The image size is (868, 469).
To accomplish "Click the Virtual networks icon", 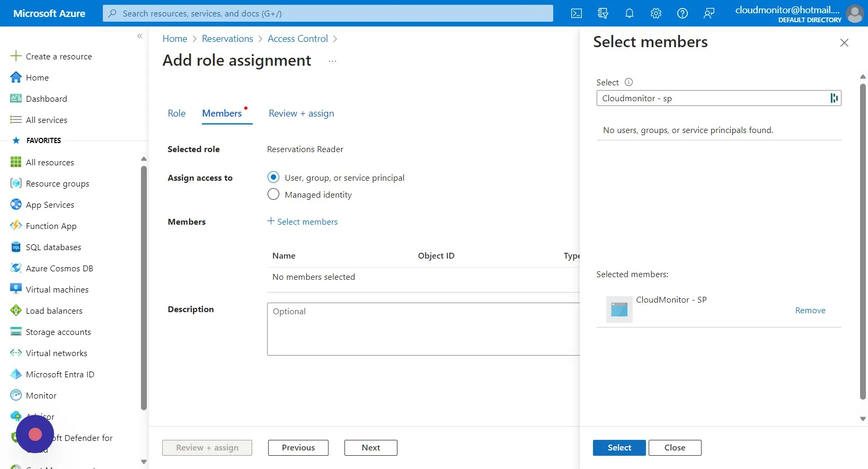I will (x=16, y=353).
